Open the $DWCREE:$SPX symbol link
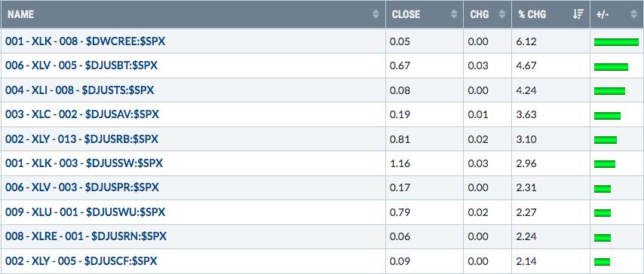 (85, 41)
